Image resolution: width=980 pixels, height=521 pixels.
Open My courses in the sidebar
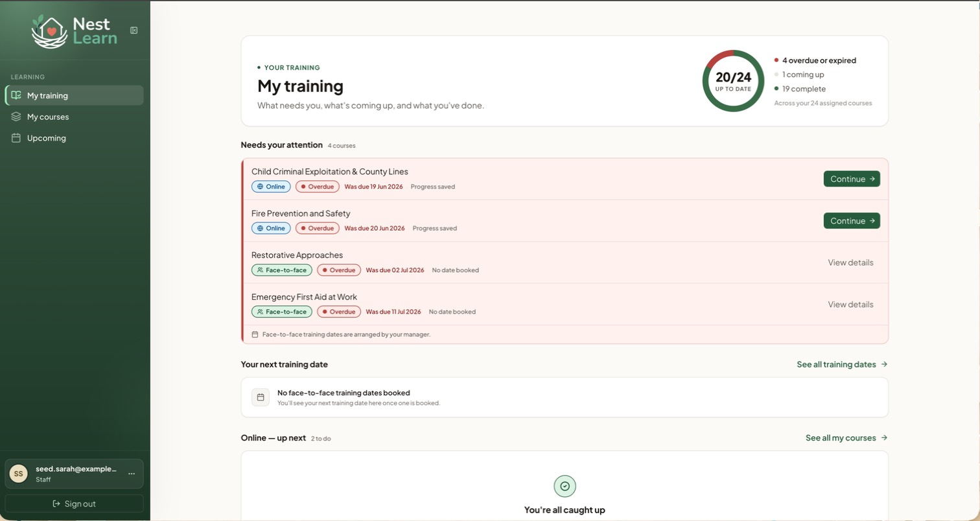(75, 117)
